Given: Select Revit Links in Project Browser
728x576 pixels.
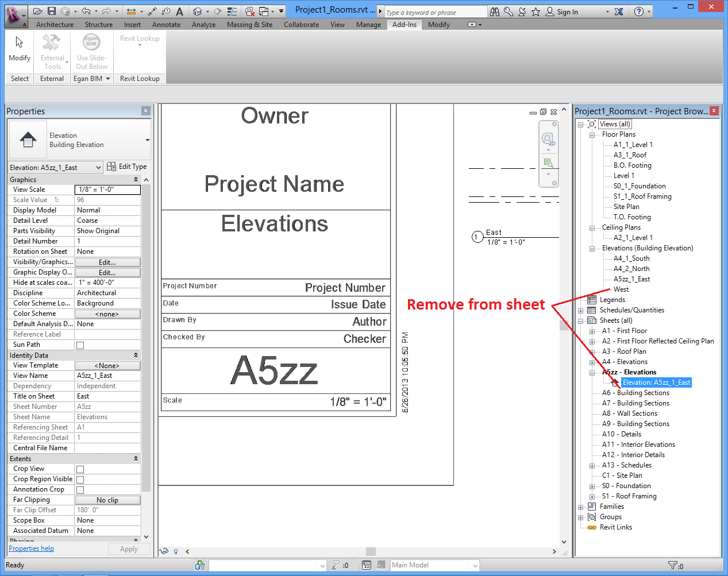Looking at the screenshot, I should (x=615, y=527).
